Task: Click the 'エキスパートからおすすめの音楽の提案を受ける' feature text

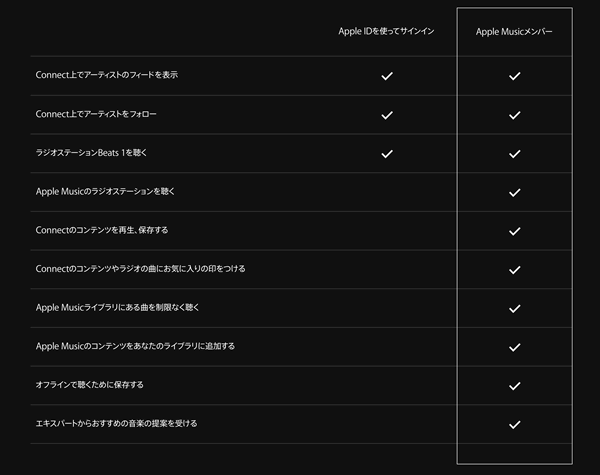Action: tap(116, 423)
